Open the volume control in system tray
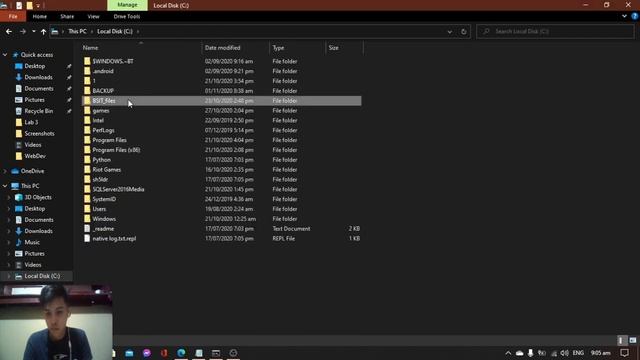Viewport: 640px width, 360px height. pyautogui.click(x=564, y=353)
